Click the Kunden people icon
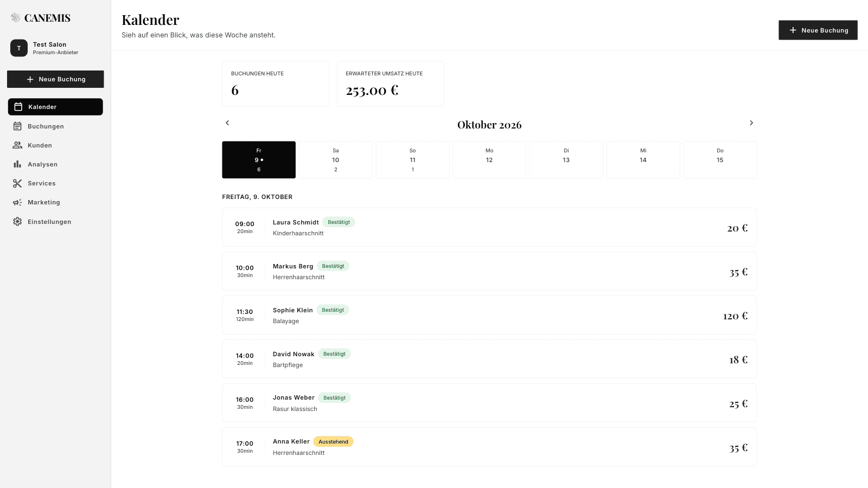 [x=17, y=145]
